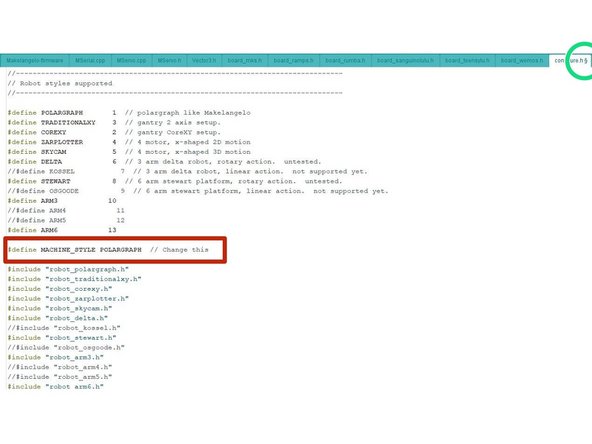Click the '#define ZARPLOTTER' line

click(x=129, y=142)
